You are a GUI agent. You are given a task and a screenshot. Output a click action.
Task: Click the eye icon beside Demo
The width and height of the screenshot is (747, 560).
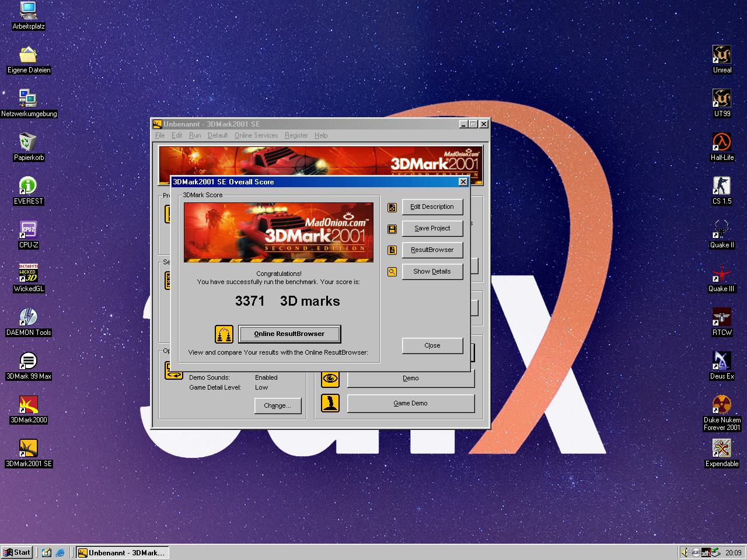point(330,379)
